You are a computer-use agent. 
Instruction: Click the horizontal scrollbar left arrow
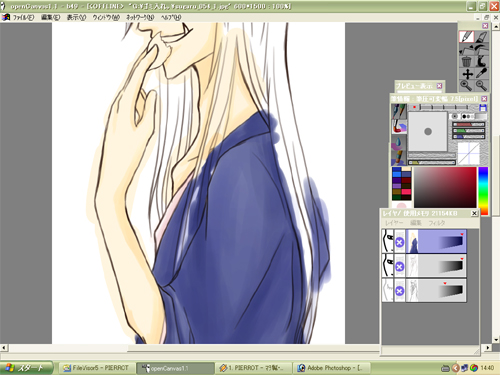point(4,348)
